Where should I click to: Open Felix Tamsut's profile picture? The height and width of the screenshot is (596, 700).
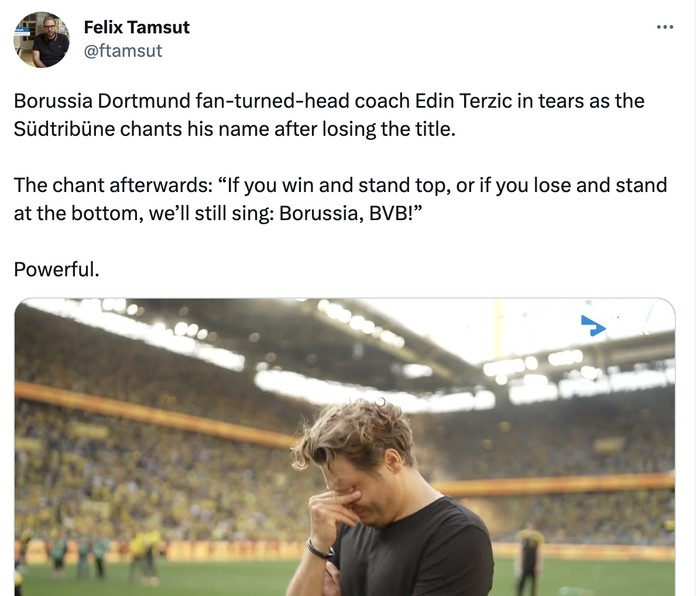pyautogui.click(x=41, y=40)
